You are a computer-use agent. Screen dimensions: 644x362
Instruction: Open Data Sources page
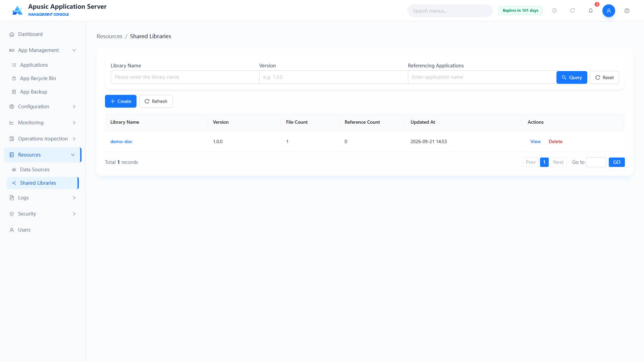pos(43,170)
